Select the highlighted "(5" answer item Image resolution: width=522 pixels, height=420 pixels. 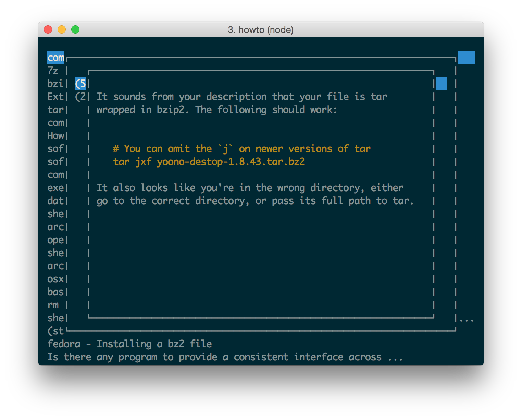click(80, 84)
